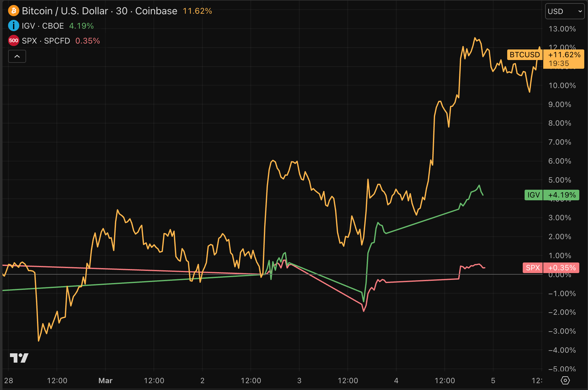
Task: Open the USD currency dropdown
Action: 564,12
